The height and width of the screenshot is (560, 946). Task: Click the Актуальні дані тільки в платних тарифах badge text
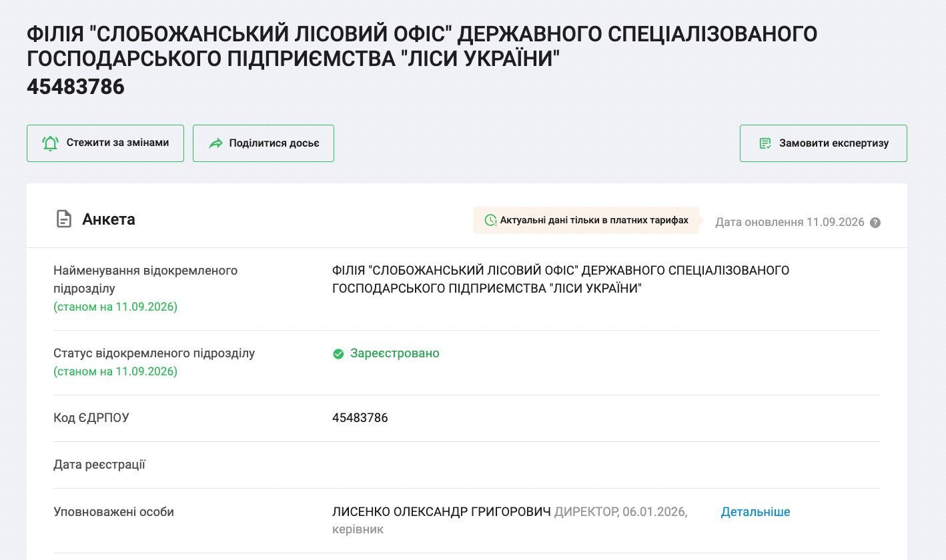(x=594, y=220)
